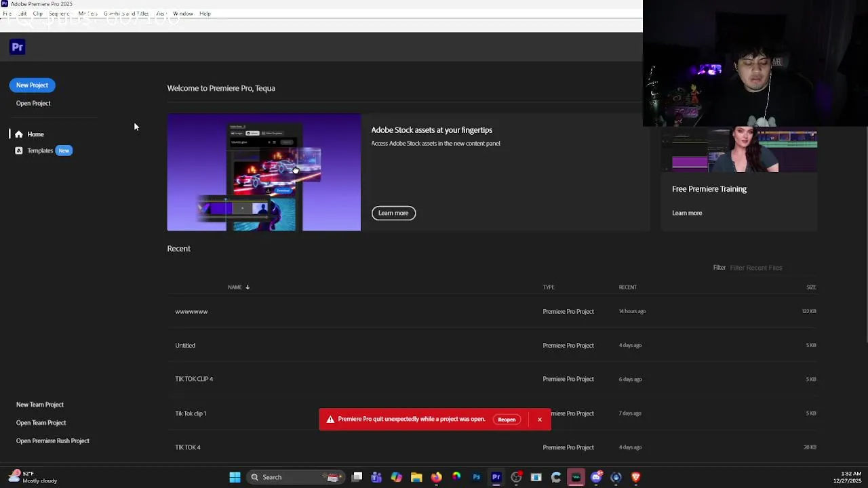Open Firefox from taskbar
Image resolution: width=868 pixels, height=488 pixels.
click(436, 477)
